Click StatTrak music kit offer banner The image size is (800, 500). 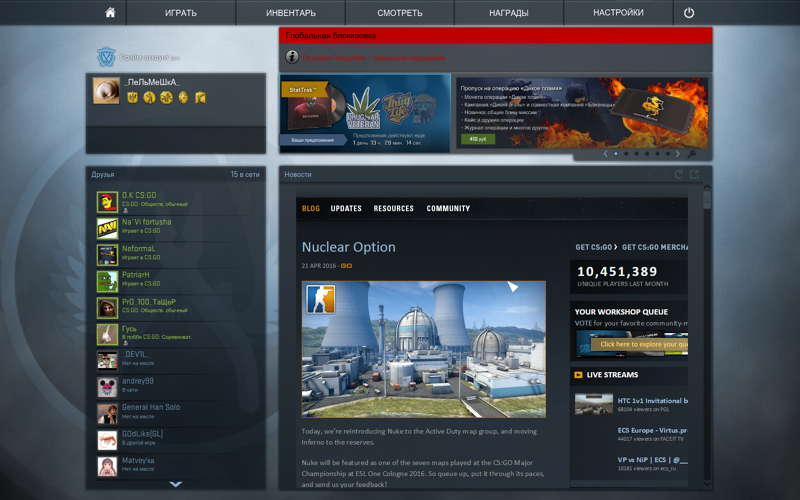coord(365,113)
